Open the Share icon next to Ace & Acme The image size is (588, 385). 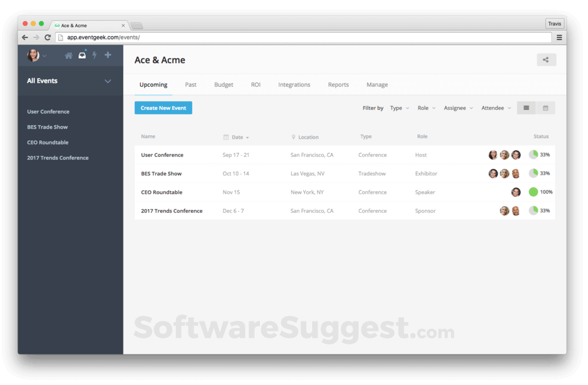546,59
